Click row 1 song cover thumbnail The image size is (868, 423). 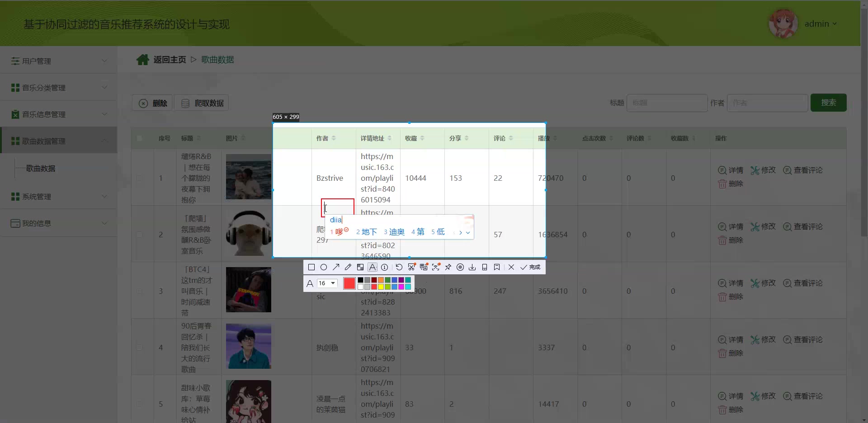click(249, 177)
